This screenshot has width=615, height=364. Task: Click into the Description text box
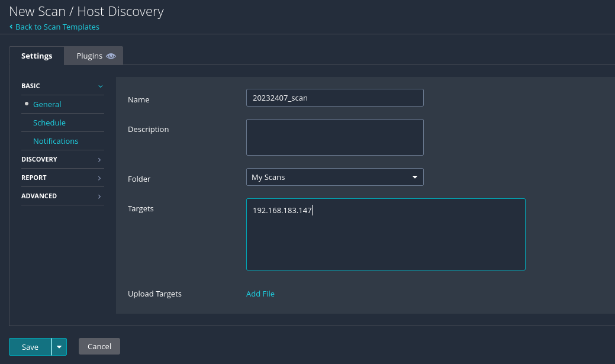334,137
